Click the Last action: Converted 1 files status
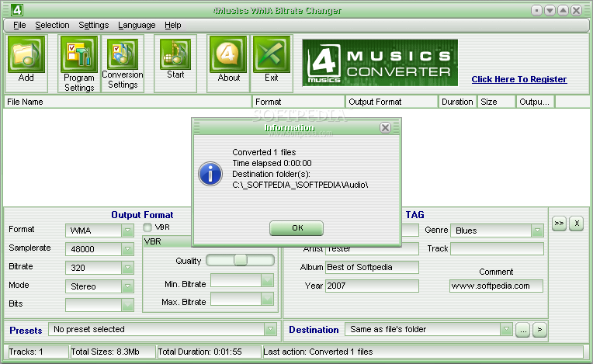This screenshot has width=593, height=364. [x=318, y=352]
